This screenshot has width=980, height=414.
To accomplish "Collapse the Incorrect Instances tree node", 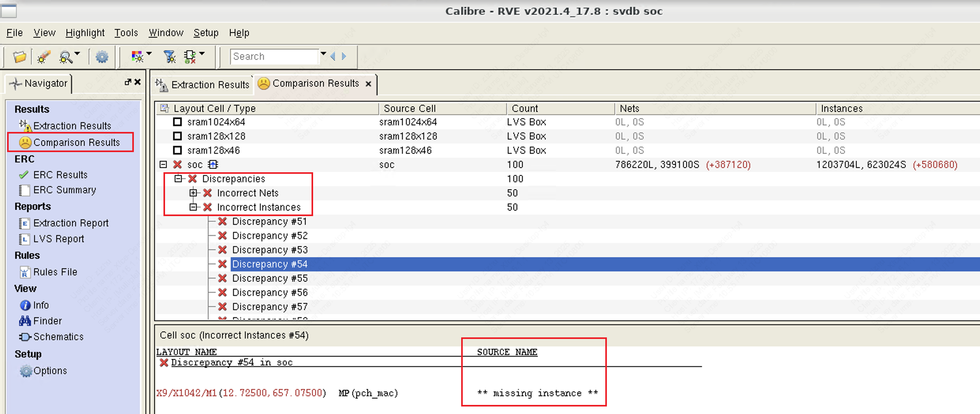I will click(193, 207).
